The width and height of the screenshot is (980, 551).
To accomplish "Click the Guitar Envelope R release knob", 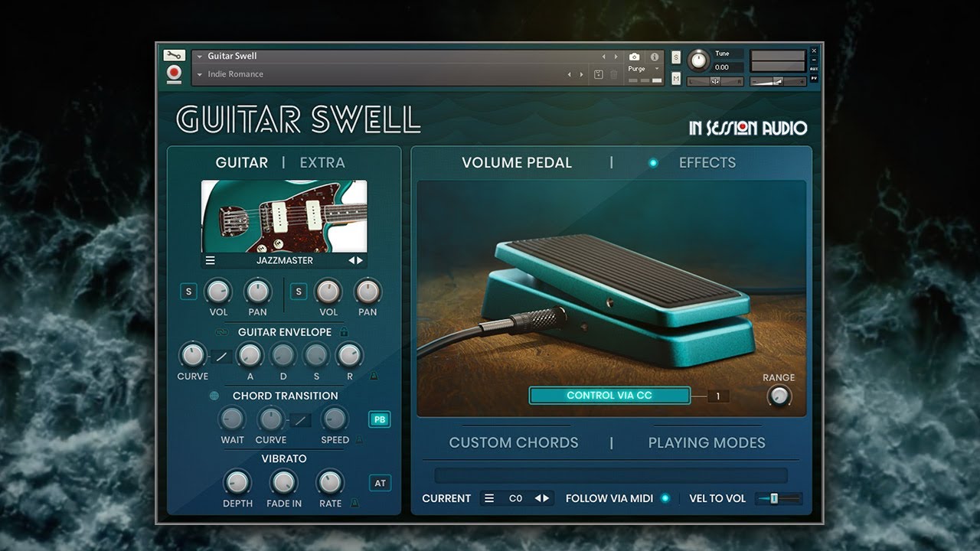I will click(x=349, y=355).
